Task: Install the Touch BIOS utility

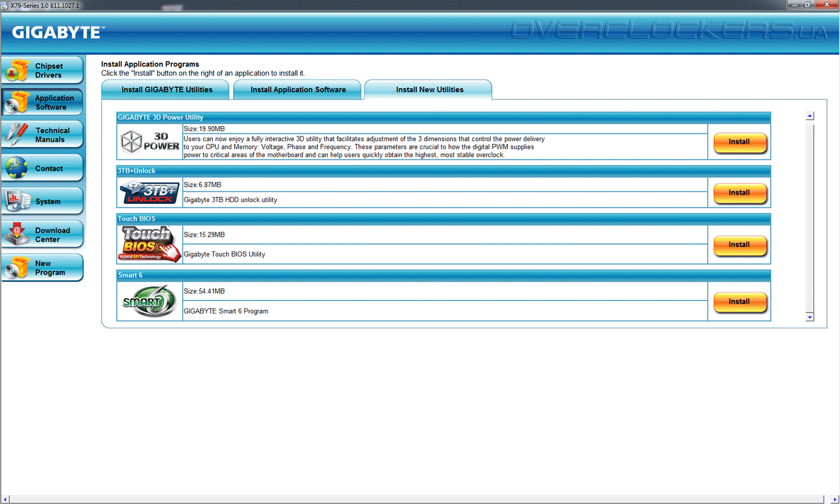Action: 740,245
